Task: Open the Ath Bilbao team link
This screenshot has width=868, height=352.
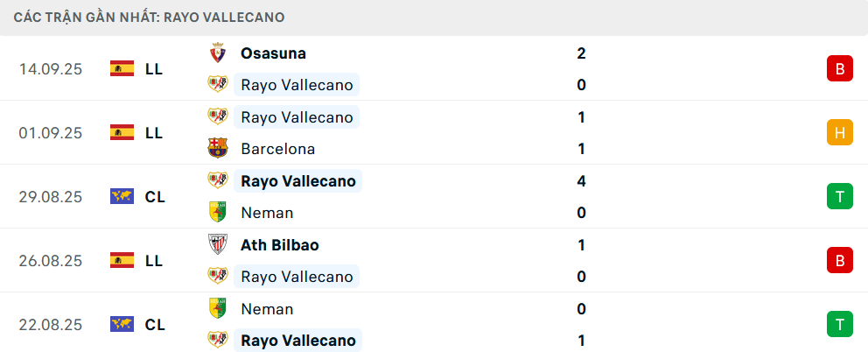Action: (x=279, y=245)
